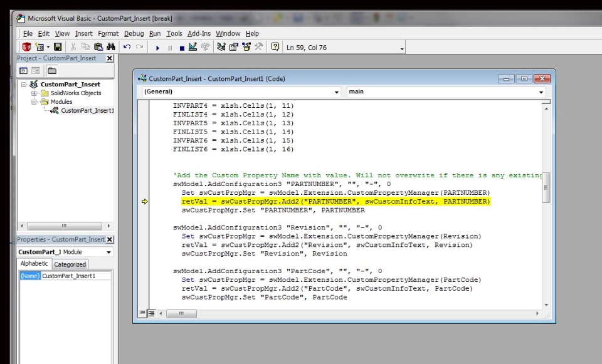
Task: Open the Tools menu
Action: 174,34
